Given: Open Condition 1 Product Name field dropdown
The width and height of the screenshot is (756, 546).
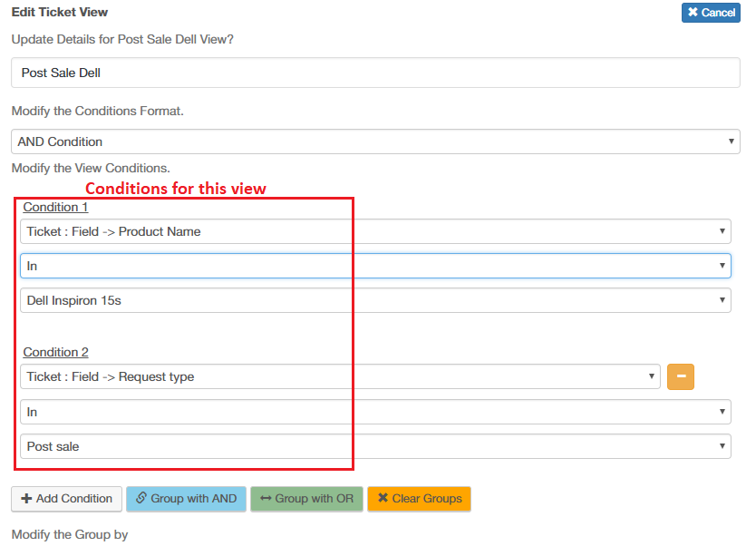Looking at the screenshot, I should 375,231.
